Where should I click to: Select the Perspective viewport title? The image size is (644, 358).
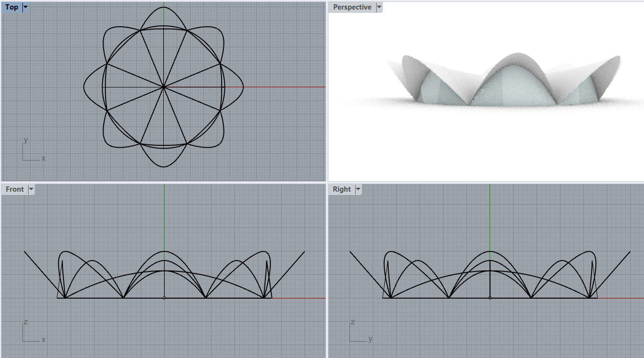352,7
